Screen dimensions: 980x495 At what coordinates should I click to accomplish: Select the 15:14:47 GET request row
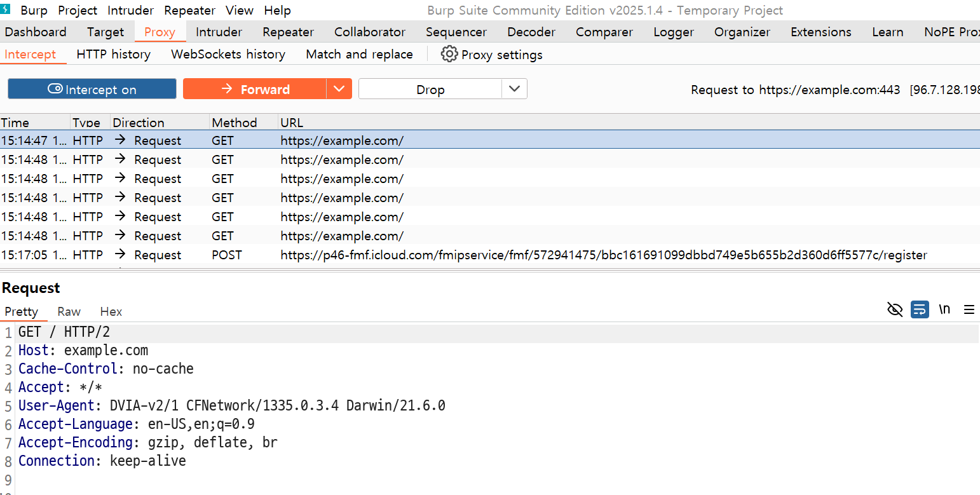point(490,140)
